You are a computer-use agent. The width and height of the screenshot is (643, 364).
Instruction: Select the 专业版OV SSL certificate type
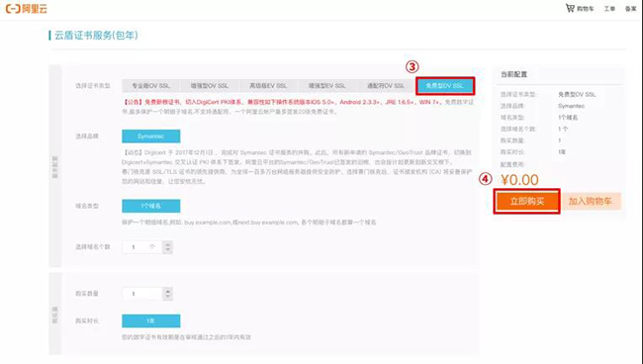[x=150, y=86]
